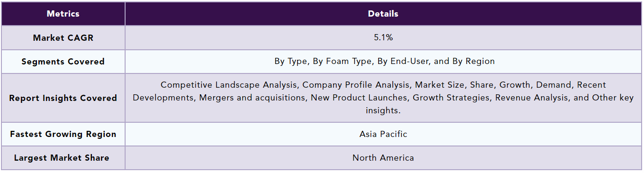Click the By Region text
Screen dimensions: 644x173
[x=474, y=61]
